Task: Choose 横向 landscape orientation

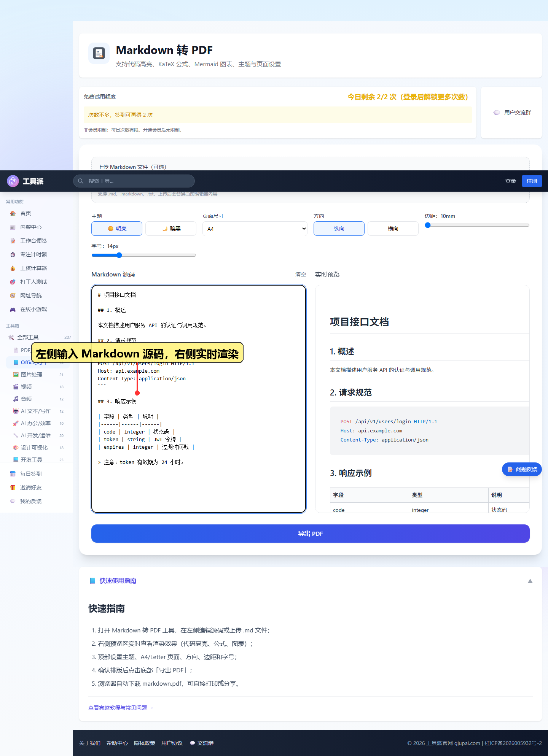Action: click(x=393, y=229)
